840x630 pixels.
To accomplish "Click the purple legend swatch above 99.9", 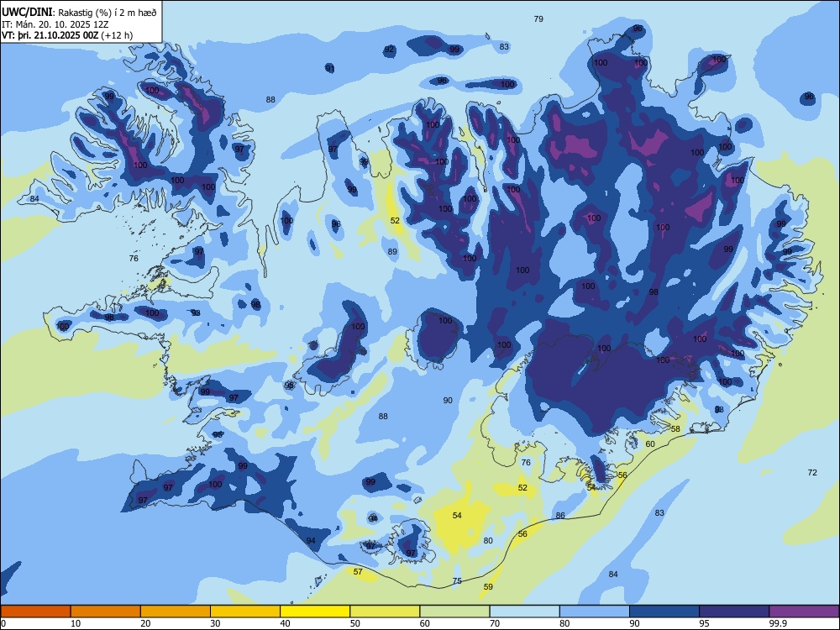I will [x=804, y=612].
